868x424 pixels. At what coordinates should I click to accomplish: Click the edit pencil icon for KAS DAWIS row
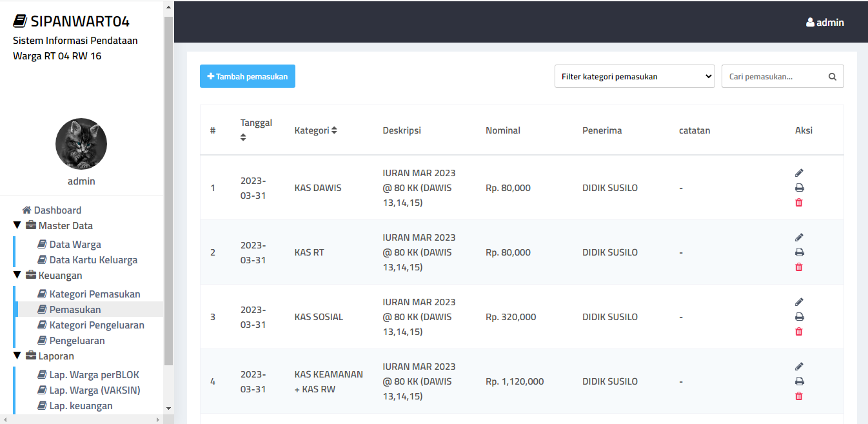pos(799,173)
